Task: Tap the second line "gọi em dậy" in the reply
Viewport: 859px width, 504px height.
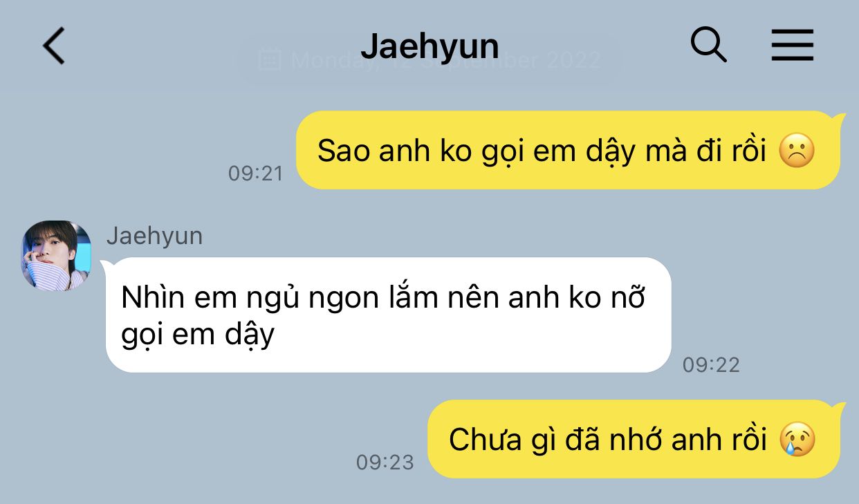Action: coord(198,336)
